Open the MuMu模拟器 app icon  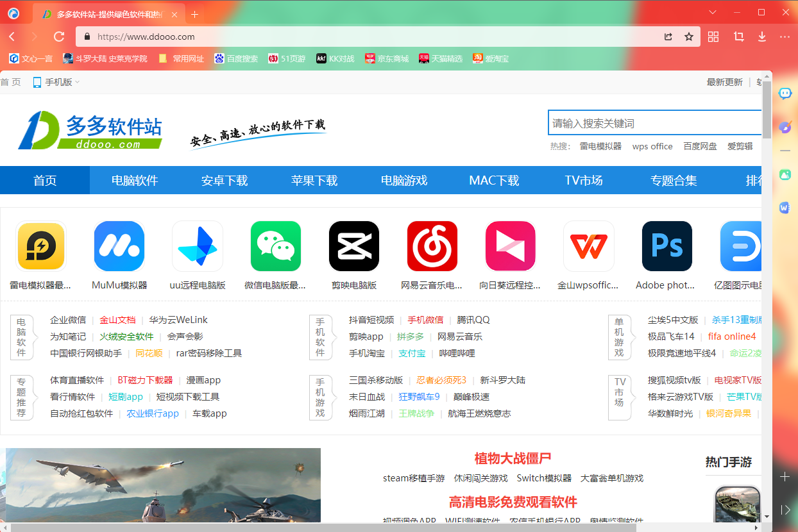coord(119,246)
